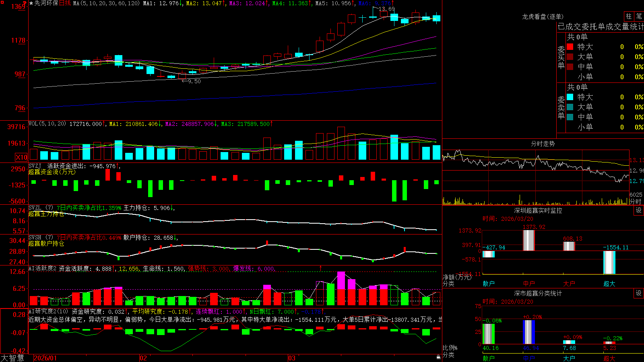The image size is (644, 362).
Task: Click 大户 label in 深市超赢分类统计
Action: pyautogui.click(x=569, y=358)
